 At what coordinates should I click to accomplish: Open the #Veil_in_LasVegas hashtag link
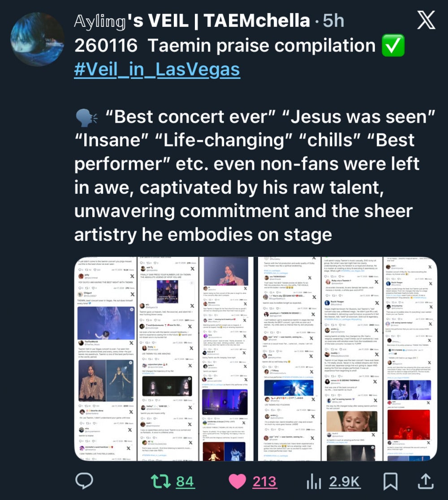click(x=157, y=70)
